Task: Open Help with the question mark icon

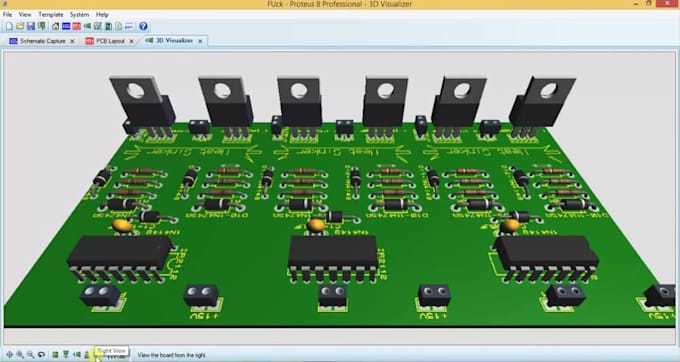Action: (x=143, y=26)
